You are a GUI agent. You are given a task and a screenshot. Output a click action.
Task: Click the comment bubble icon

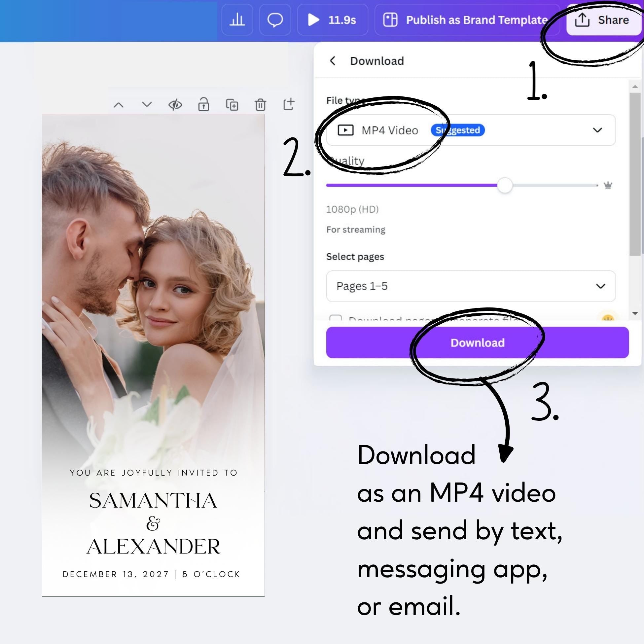[275, 20]
